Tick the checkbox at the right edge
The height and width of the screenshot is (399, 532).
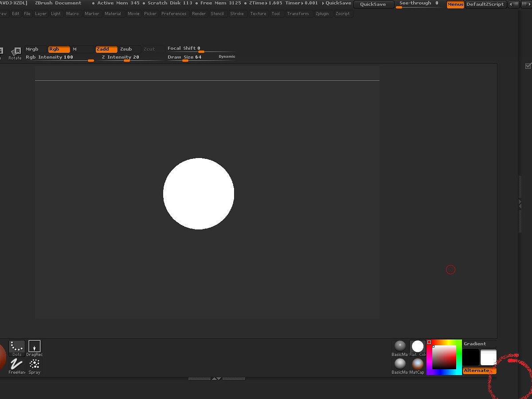point(528,66)
